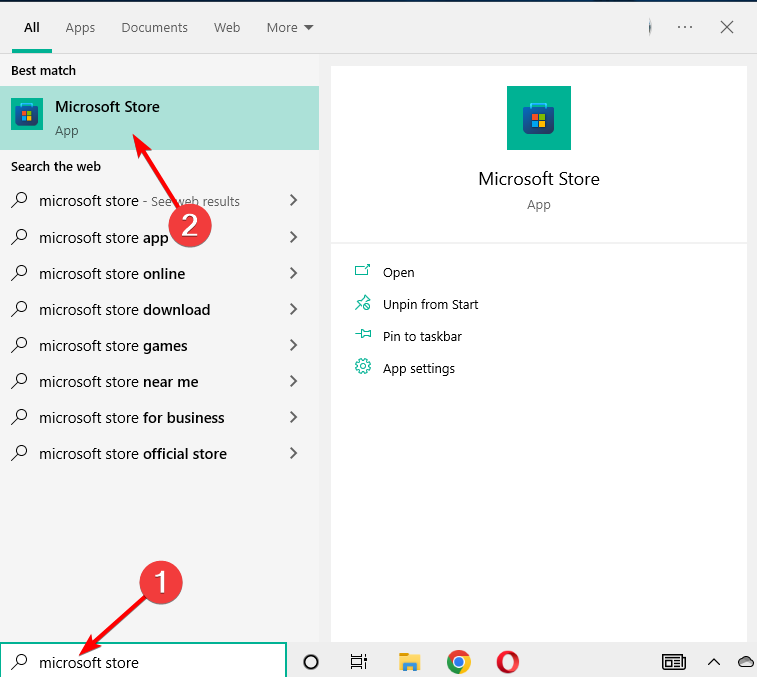Open the More dropdown menu
Screen dimensions: 757x677
point(290,28)
